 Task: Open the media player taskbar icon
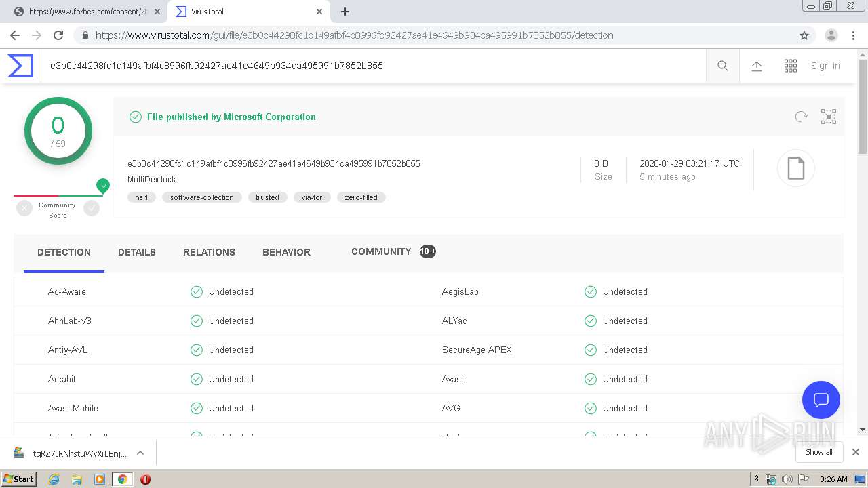point(100,479)
